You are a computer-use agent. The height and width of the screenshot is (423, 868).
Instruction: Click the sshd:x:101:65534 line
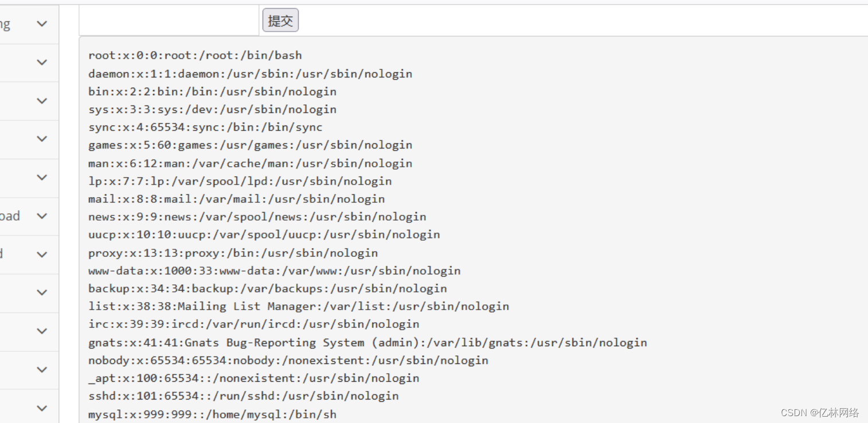[x=243, y=396]
